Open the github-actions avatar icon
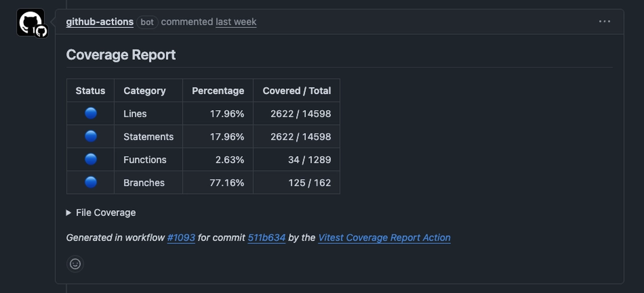The width and height of the screenshot is (644, 293). 30,22
